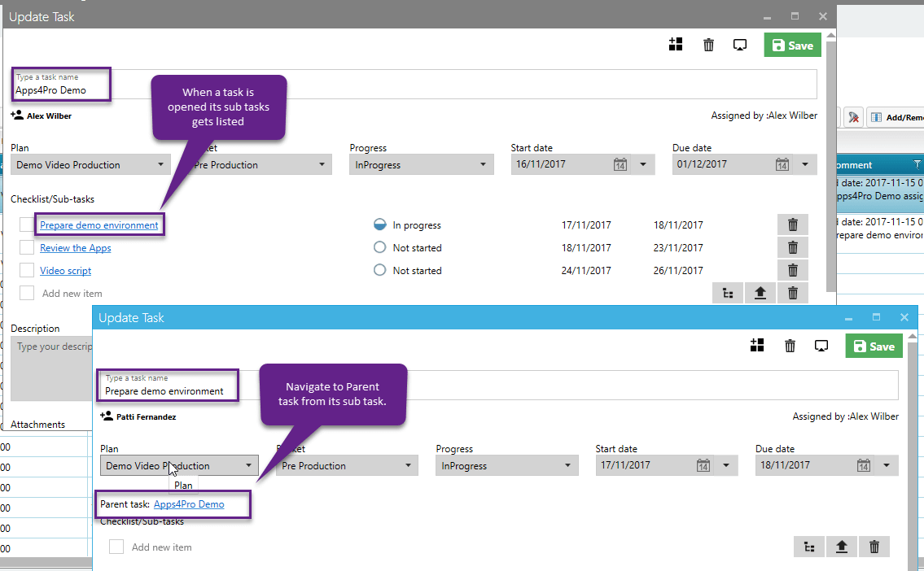Check the Video script checkbox
This screenshot has width=924, height=571.
(x=27, y=270)
